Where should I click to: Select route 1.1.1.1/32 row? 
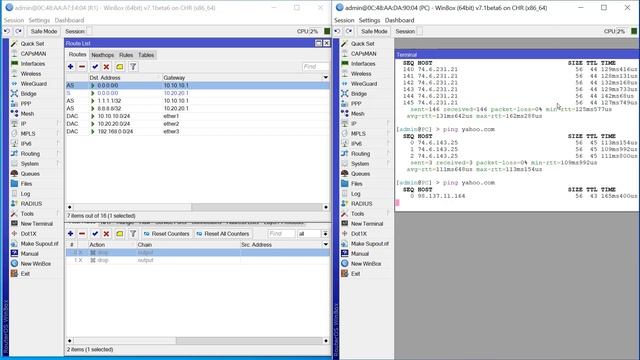198,101
